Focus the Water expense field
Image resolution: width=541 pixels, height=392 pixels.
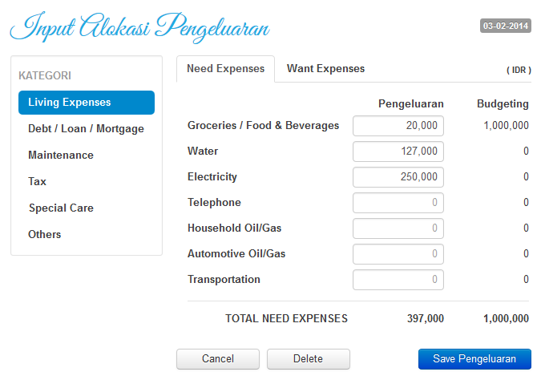[x=398, y=152]
